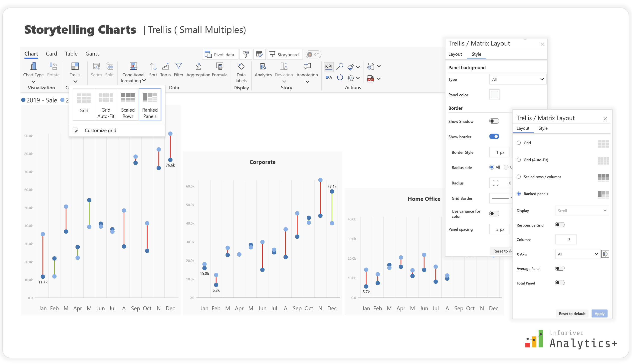Click the Columns input field

(566, 239)
